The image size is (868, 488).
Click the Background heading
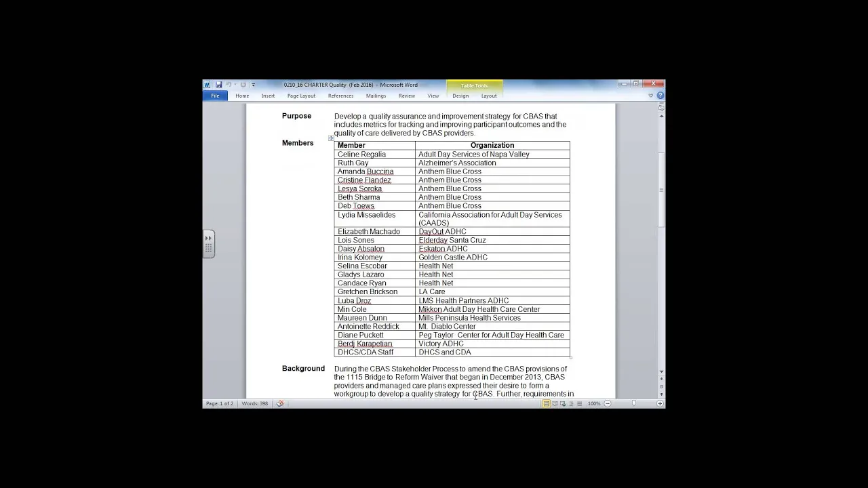[x=303, y=368]
